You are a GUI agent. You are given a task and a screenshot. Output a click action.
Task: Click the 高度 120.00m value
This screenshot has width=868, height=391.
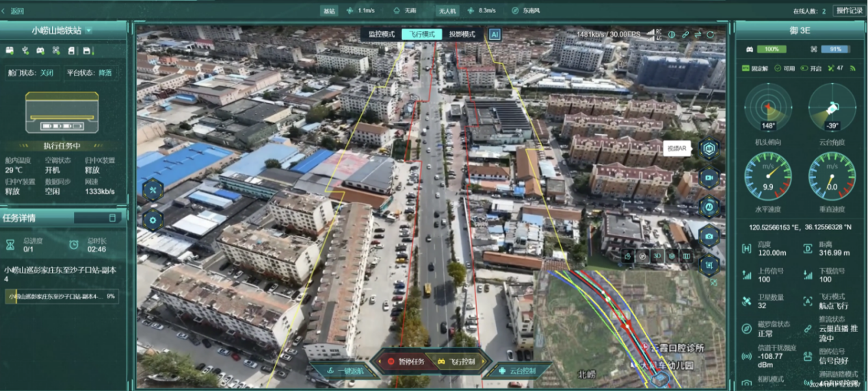(772, 253)
